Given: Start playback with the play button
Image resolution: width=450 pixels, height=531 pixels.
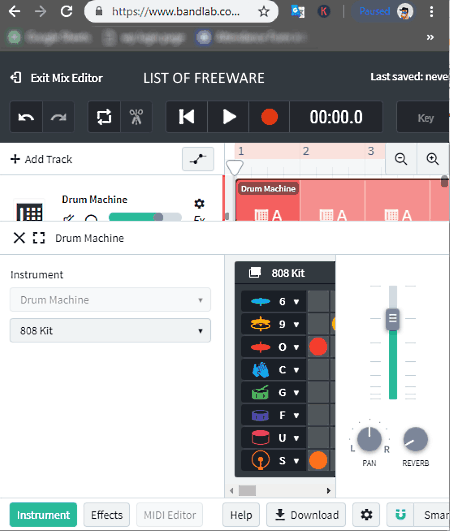Looking at the screenshot, I should (228, 117).
